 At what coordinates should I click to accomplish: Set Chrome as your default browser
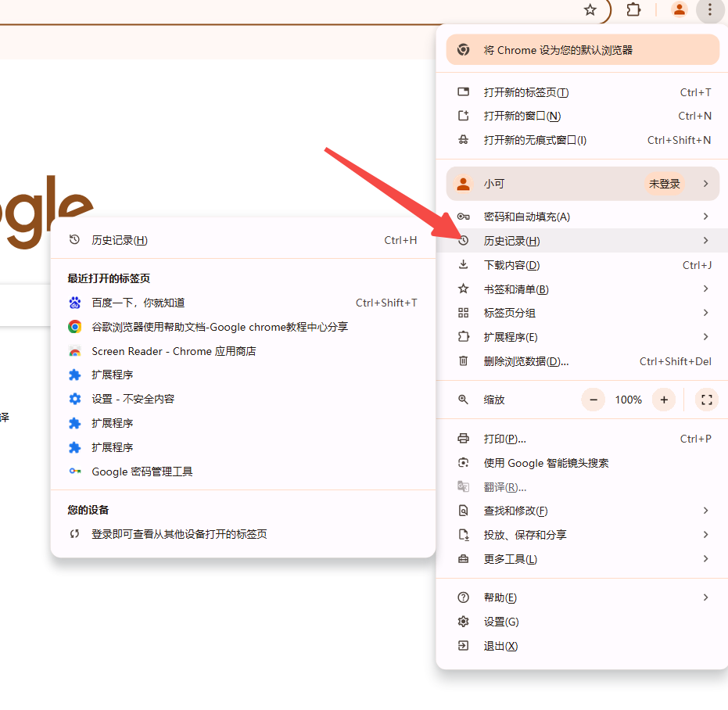click(583, 50)
